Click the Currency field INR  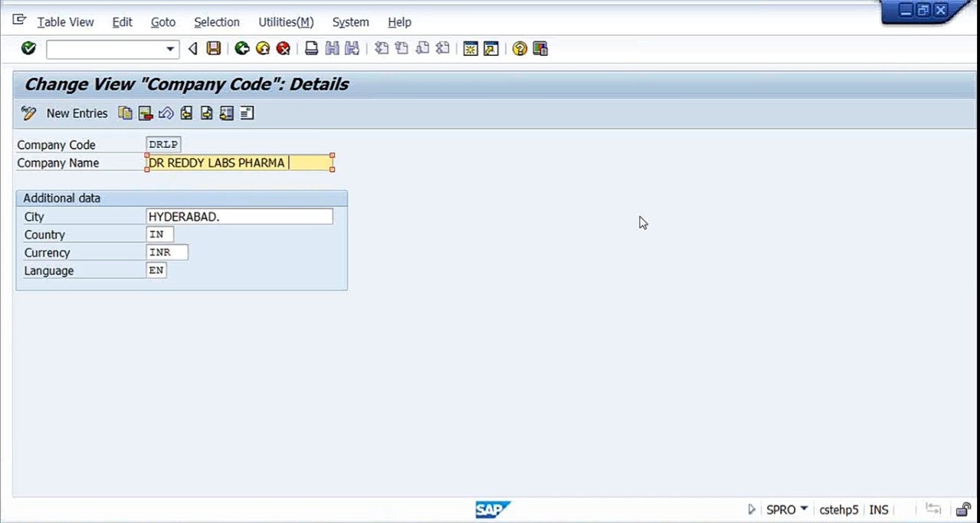pos(167,252)
